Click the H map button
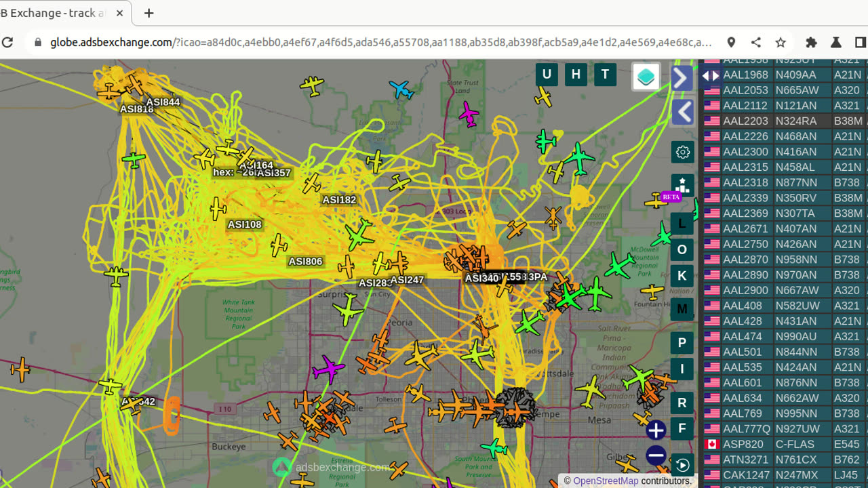The height and width of the screenshot is (488, 868). pyautogui.click(x=576, y=75)
